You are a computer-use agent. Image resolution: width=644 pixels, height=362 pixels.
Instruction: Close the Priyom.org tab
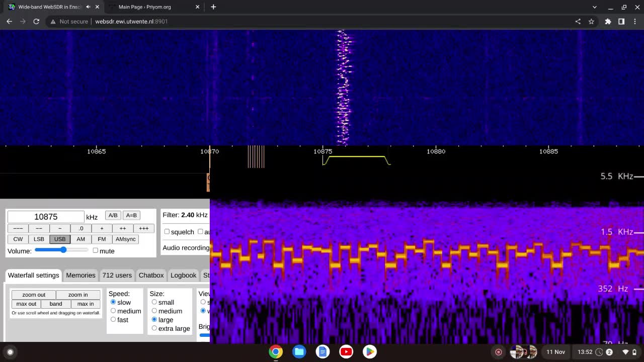coord(197,7)
